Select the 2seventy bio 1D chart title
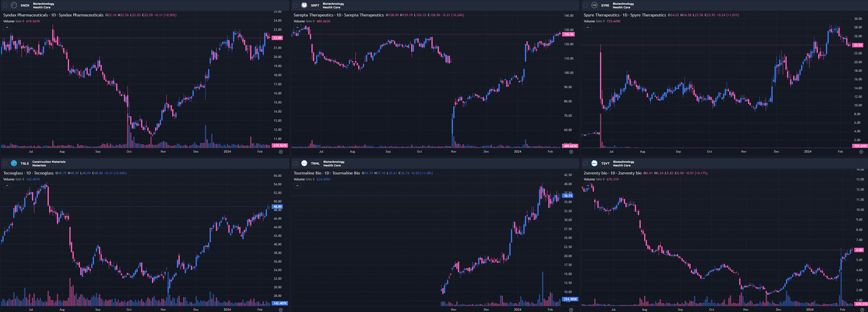 click(x=612, y=173)
